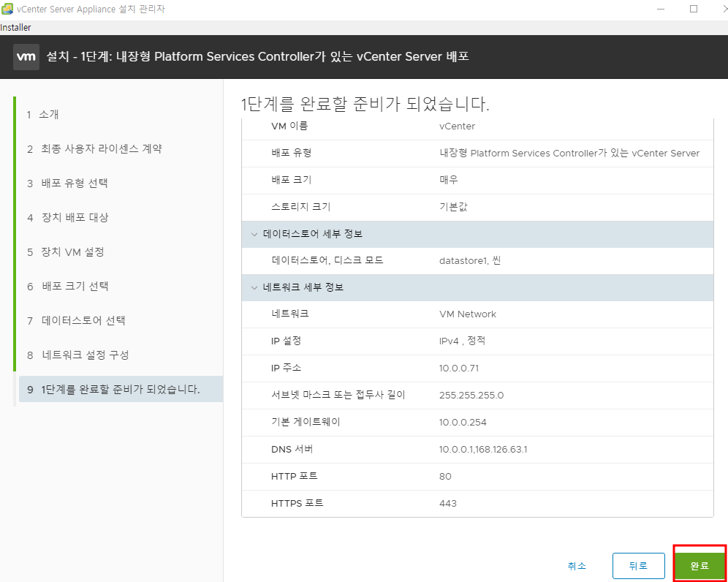Click the wizard header title 설치 - 1단계
Image resolution: width=728 pixels, height=582 pixels.
tap(257, 57)
